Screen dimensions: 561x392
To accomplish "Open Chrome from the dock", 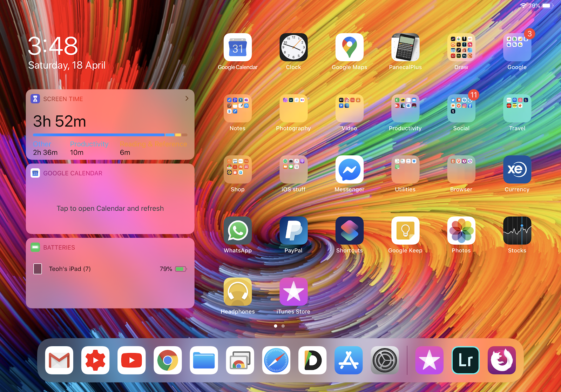I will click(168, 360).
